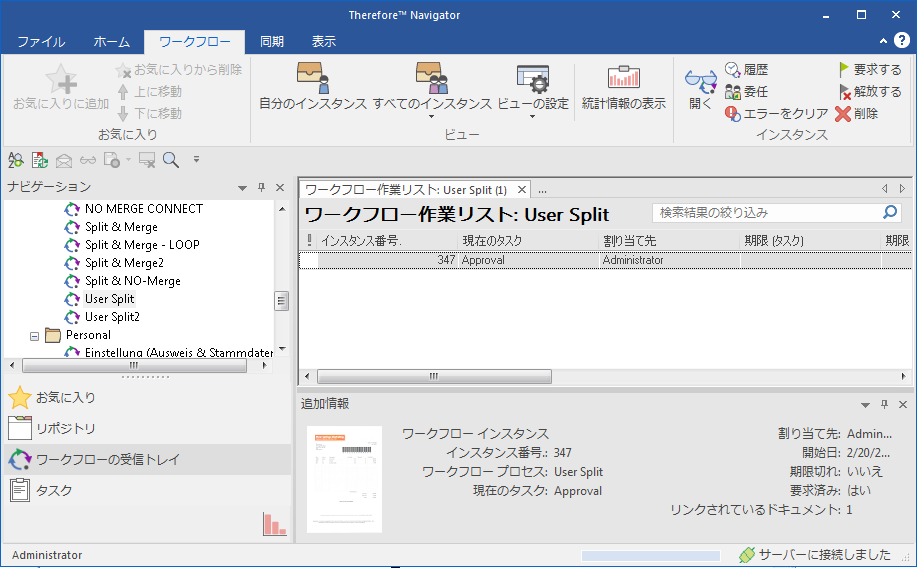Close the ワークフロー作業リスト tab

click(522, 190)
